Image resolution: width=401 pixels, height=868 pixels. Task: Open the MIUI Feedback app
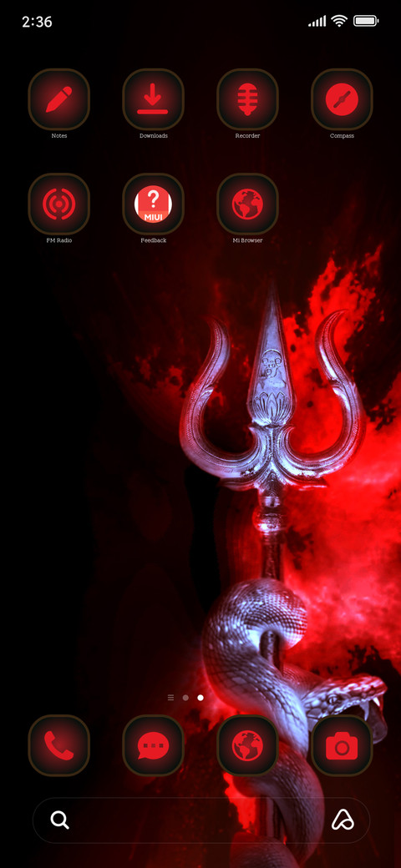click(x=153, y=204)
